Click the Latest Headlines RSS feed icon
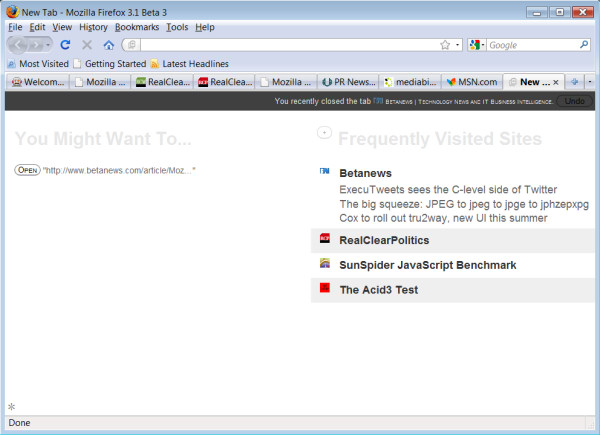The image size is (600, 435). point(155,64)
